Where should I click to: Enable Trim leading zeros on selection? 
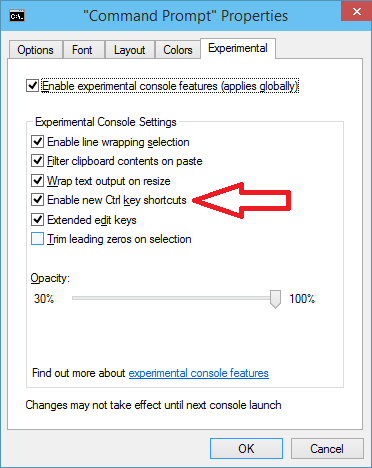[37, 239]
